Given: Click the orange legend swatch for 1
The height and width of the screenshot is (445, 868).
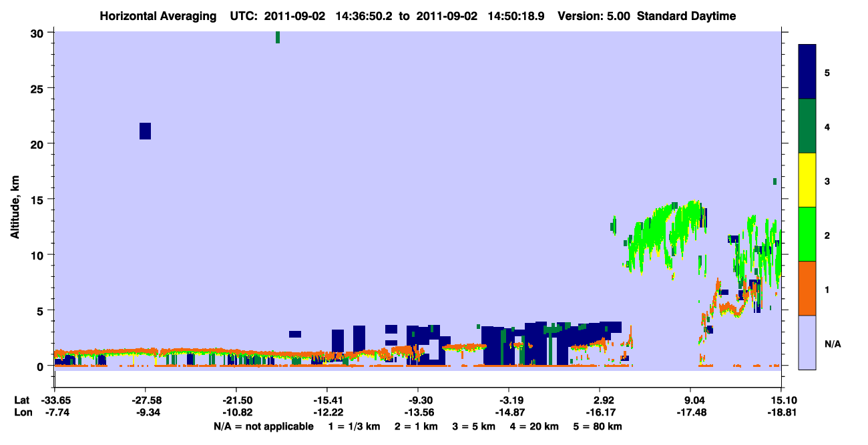Looking at the screenshot, I should coord(807,288).
